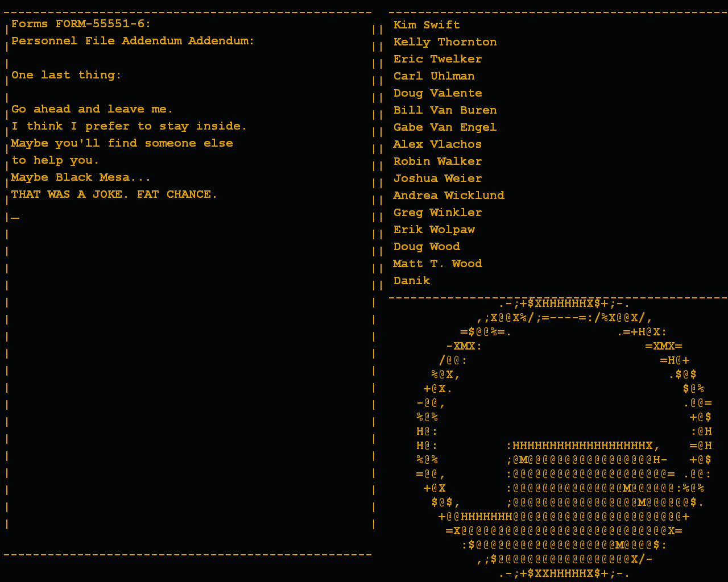Select Kim Swift in the credits list
This screenshot has width=728, height=582.
427,25
